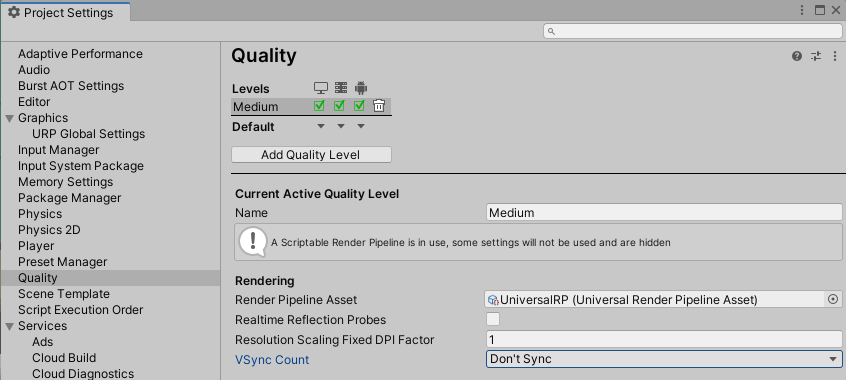This screenshot has height=380, width=846.
Task: Open Package Manager settings
Action: (70, 198)
